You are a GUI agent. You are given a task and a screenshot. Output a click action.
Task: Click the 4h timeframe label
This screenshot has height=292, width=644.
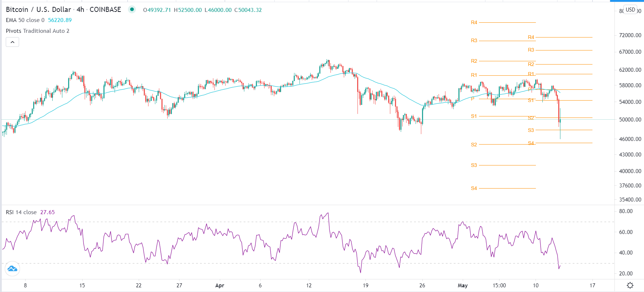pyautogui.click(x=80, y=10)
